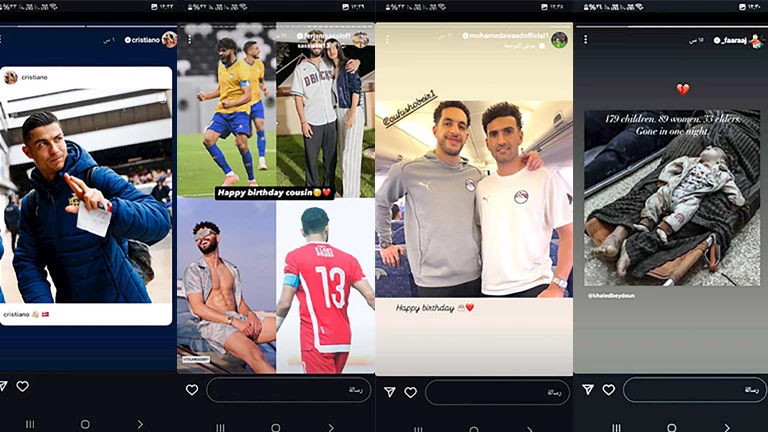768x432 pixels.
Task: Tap heart icon beside second story's message box
Action: pos(192,390)
